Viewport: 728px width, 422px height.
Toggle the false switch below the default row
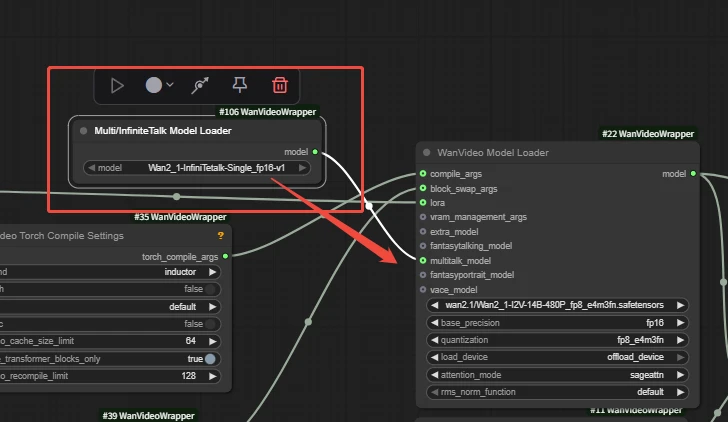click(211, 324)
